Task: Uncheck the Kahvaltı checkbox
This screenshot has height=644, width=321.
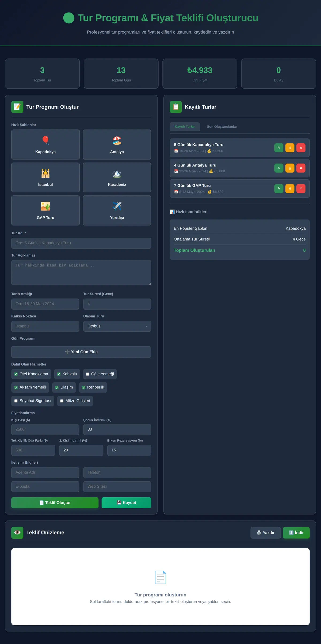Action: 59,374
